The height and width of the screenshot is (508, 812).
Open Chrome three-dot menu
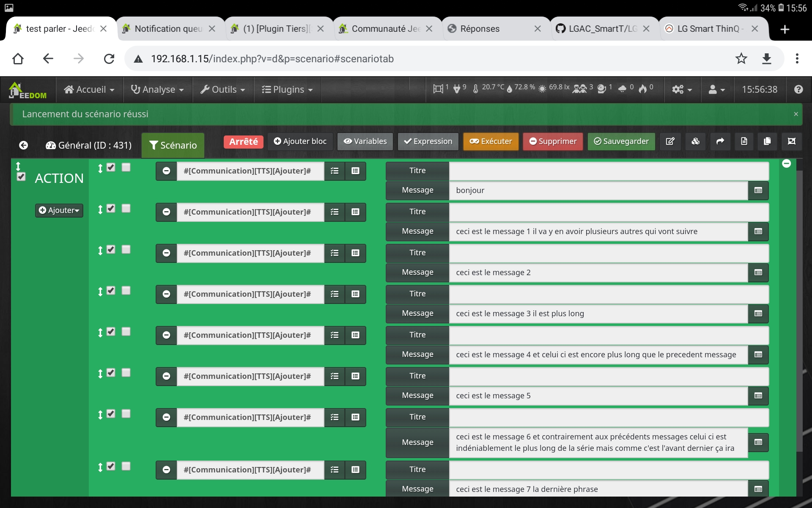[797, 58]
